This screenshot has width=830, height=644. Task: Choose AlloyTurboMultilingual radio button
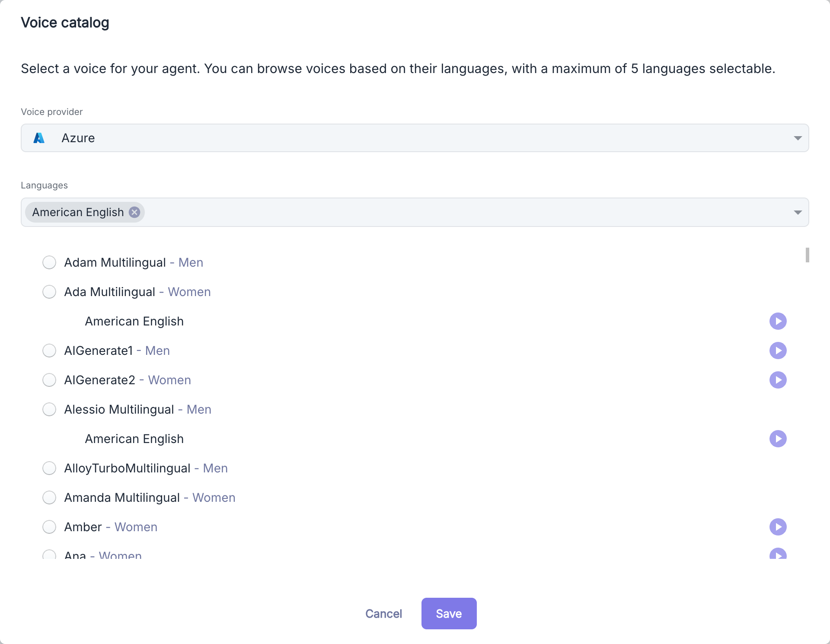(49, 468)
